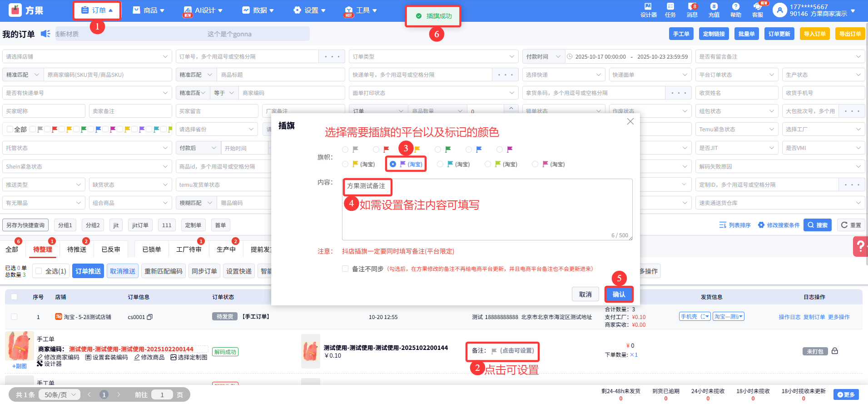This screenshot has width=868, height=404.
Task: Click the 选择定制图 image icon
Action: (174, 357)
